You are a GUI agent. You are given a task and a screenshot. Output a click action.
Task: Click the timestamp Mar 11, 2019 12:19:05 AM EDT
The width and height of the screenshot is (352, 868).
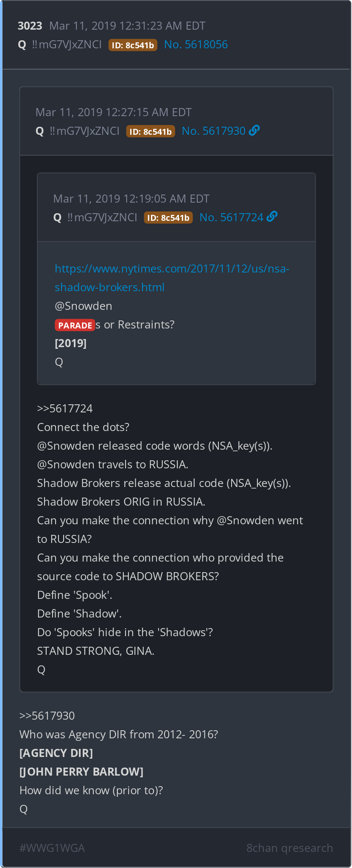coord(131,199)
